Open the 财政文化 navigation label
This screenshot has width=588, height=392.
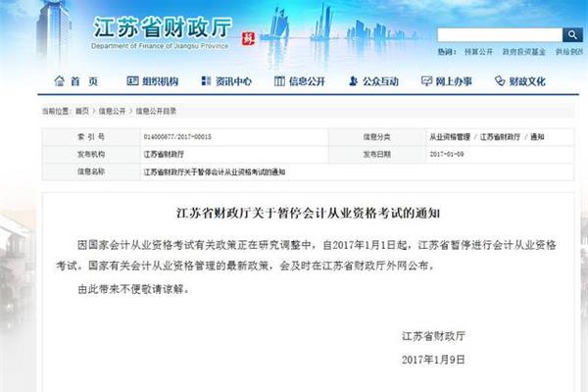coord(527,81)
